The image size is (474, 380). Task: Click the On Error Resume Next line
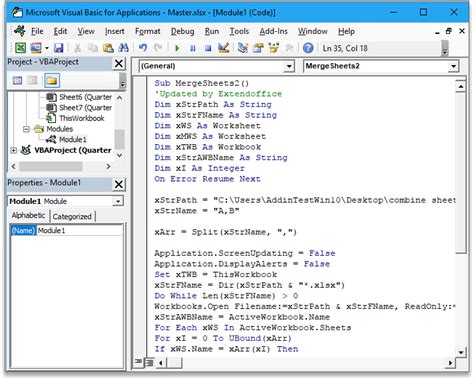207,179
